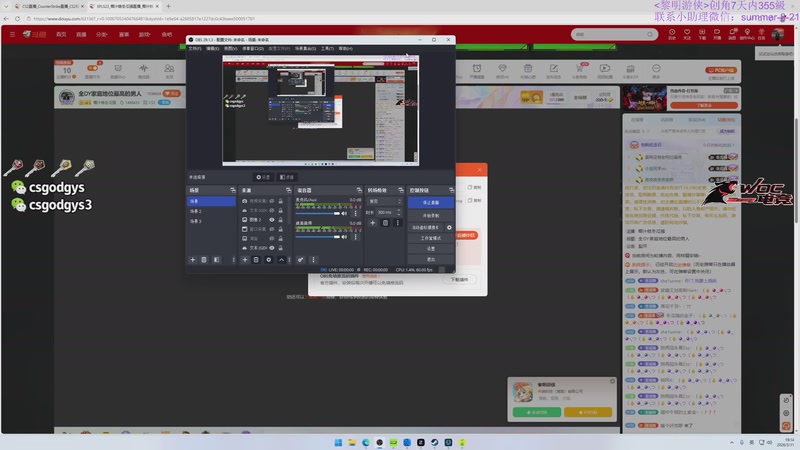Open File Explorer from taskbar
This screenshot has width=800, height=450.
352,442
